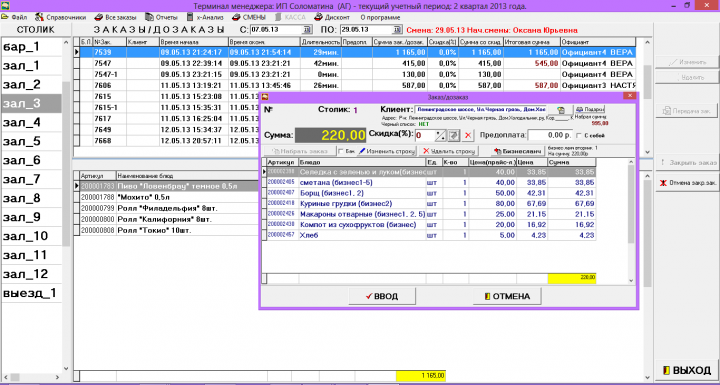The image size is (720, 385).
Task: Click the ОТМЕНА cancel button
Action: (507, 296)
